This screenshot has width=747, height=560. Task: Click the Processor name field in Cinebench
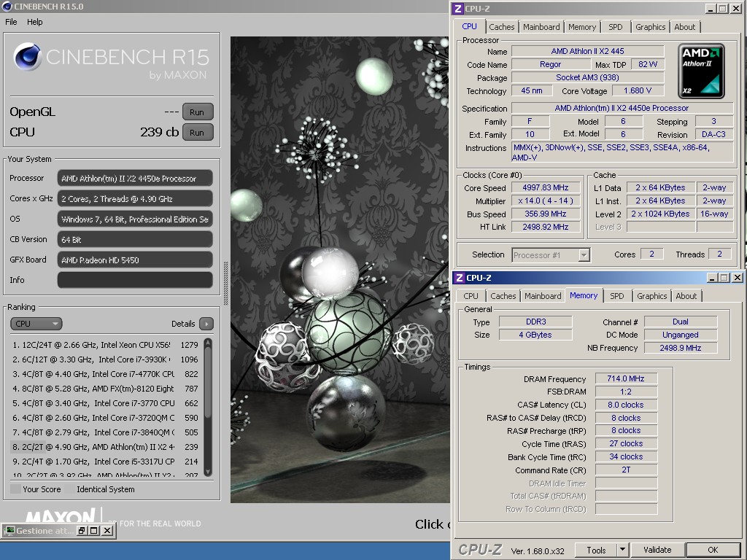tap(135, 179)
